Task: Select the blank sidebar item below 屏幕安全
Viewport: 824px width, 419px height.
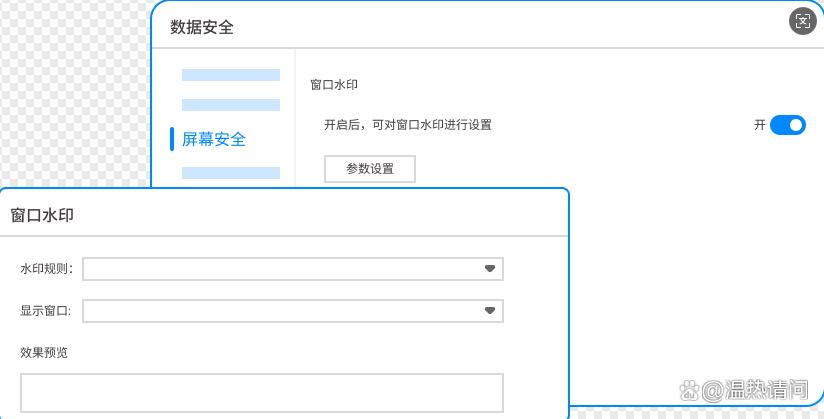Action: pyautogui.click(x=230, y=173)
